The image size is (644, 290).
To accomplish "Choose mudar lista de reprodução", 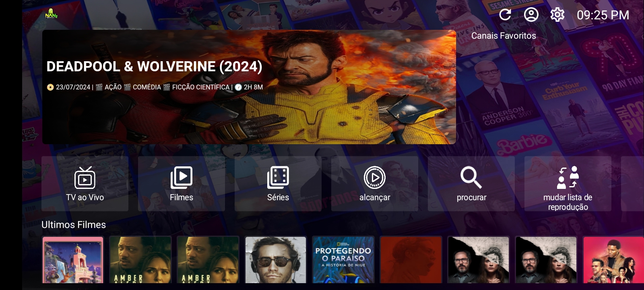I will (568, 184).
